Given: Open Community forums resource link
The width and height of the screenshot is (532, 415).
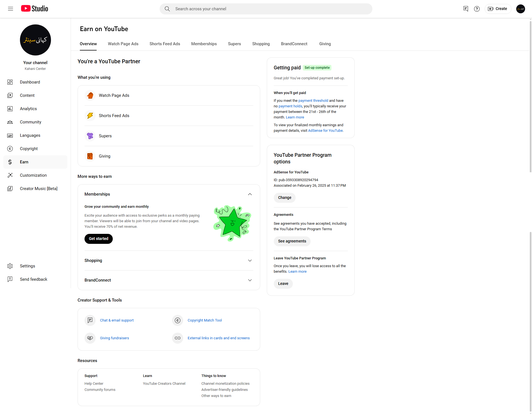Looking at the screenshot, I should click(100, 390).
